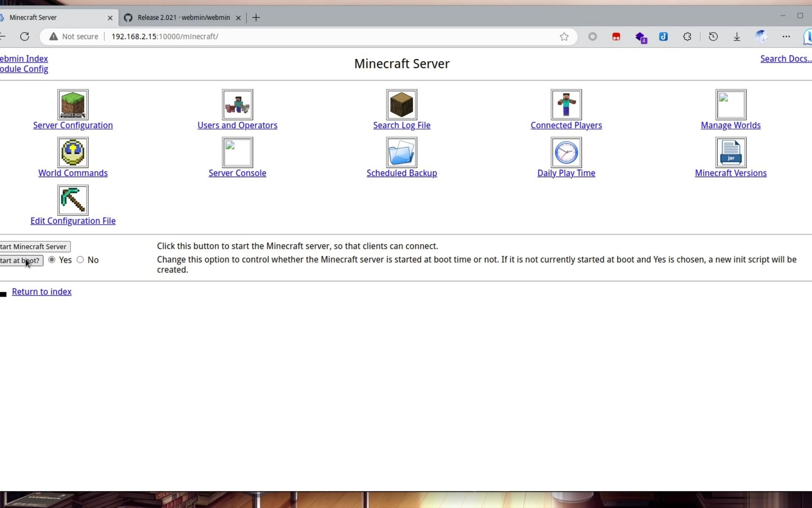Click the Minecraft Versions link
Viewport: 812px width, 508px height.
[731, 173]
